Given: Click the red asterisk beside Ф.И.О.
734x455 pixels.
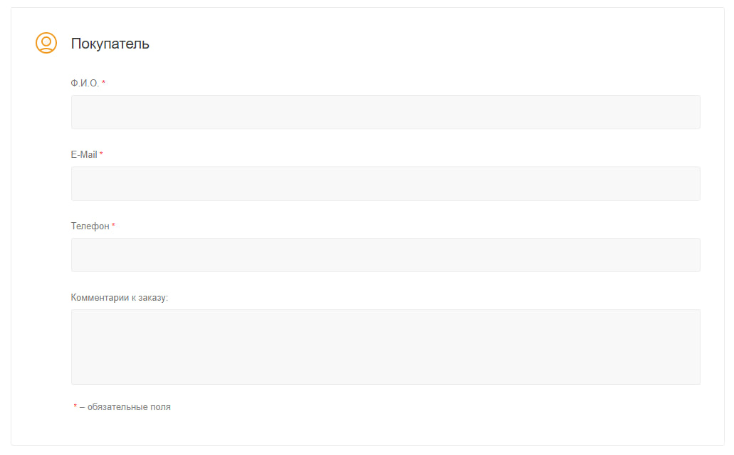Looking at the screenshot, I should tap(103, 83).
